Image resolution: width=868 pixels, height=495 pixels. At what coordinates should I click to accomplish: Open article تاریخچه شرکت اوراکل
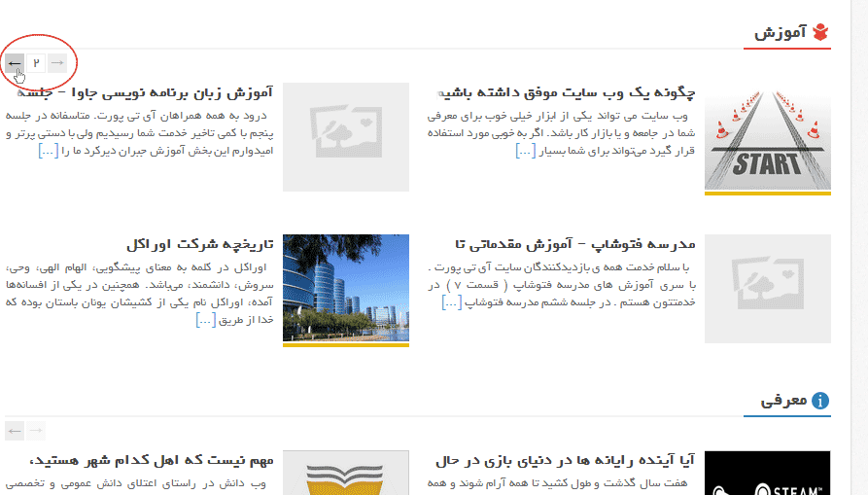pyautogui.click(x=199, y=244)
